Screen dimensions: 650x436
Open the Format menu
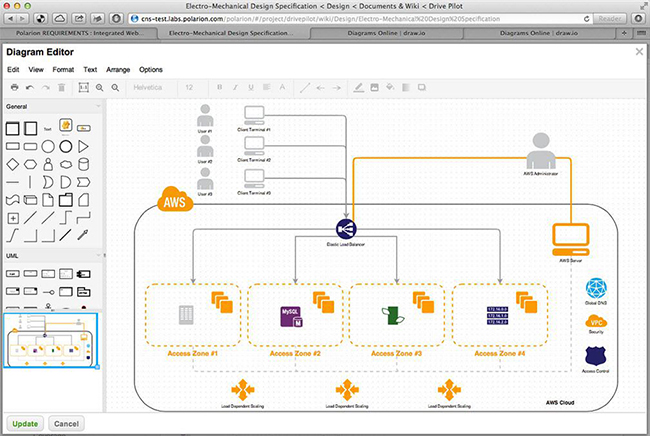coord(63,70)
